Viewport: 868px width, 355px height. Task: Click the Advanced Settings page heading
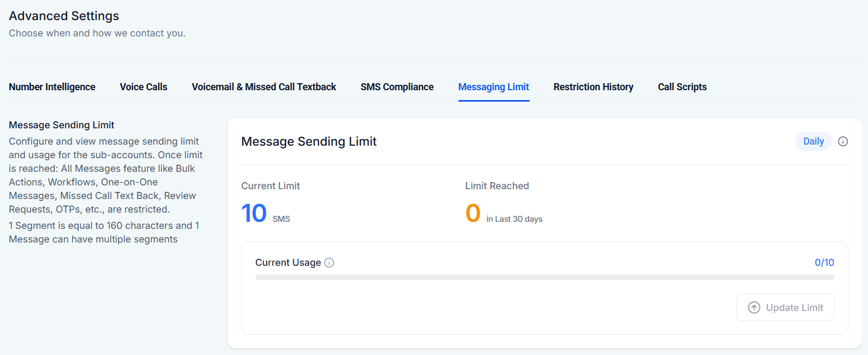point(64,16)
